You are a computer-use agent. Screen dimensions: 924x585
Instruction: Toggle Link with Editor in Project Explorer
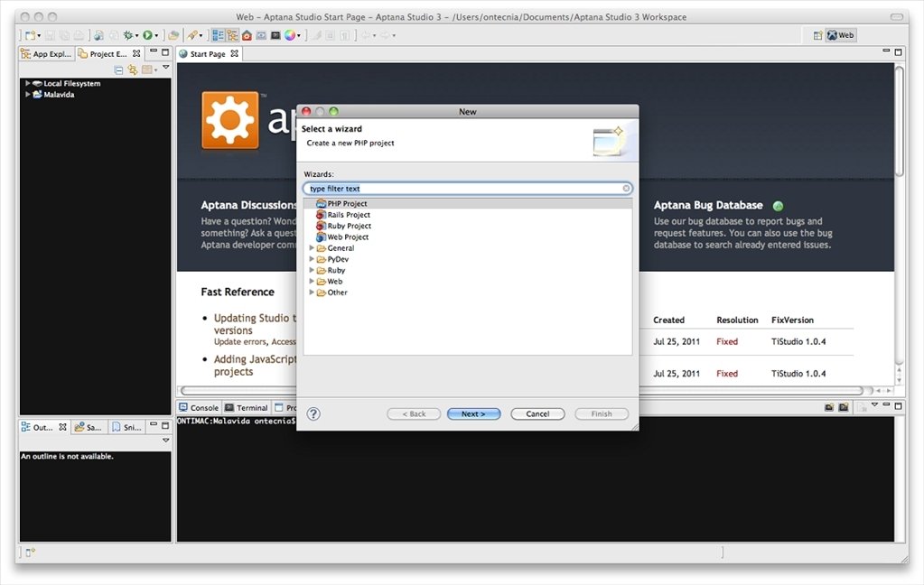point(133,70)
